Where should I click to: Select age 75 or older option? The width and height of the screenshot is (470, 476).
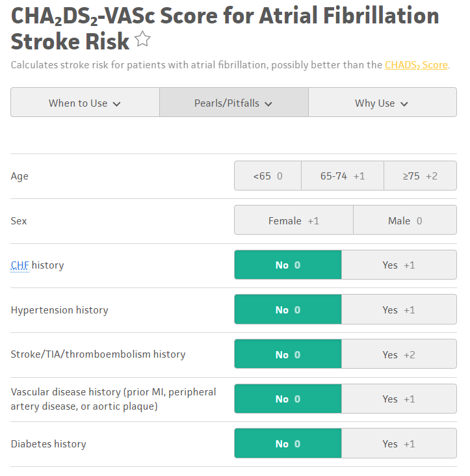420,176
